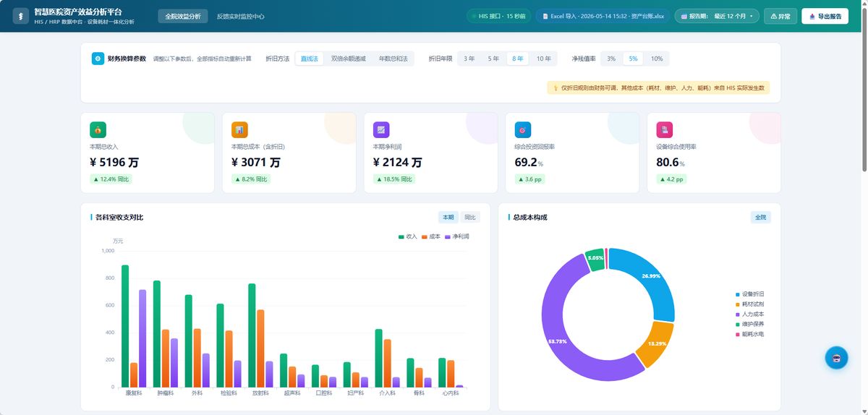Click the 肿瘤科 axis label

coord(166,393)
